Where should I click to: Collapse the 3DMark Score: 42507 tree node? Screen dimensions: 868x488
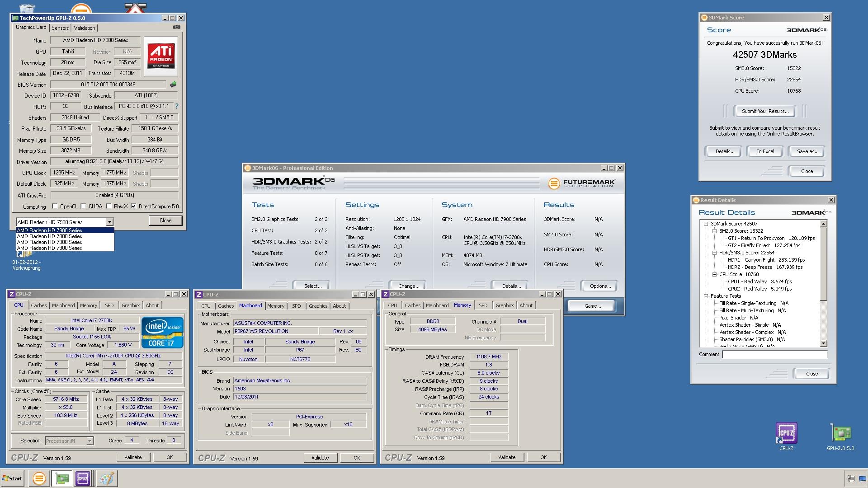pos(706,224)
